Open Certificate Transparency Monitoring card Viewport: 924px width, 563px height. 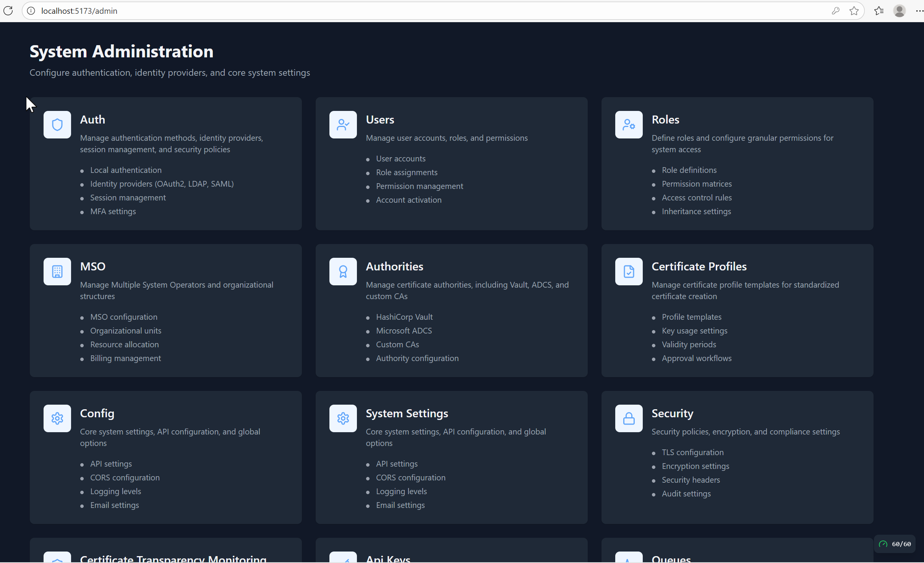click(x=173, y=558)
